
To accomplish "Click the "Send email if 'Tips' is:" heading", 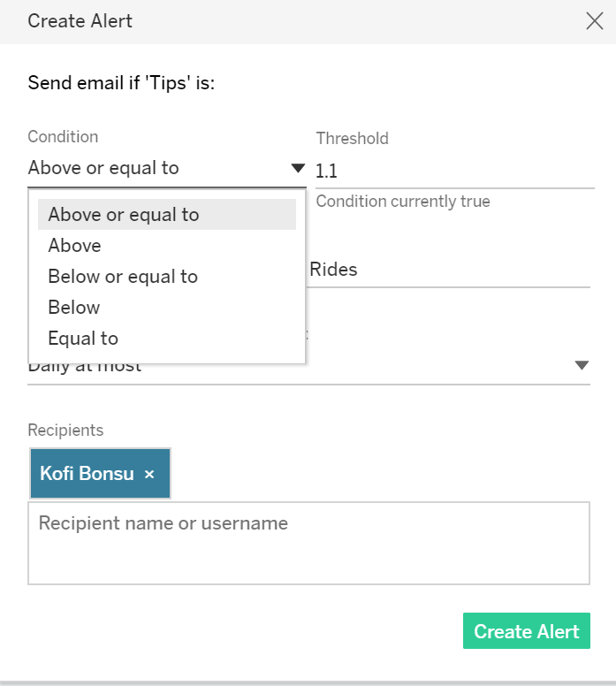I will [122, 84].
